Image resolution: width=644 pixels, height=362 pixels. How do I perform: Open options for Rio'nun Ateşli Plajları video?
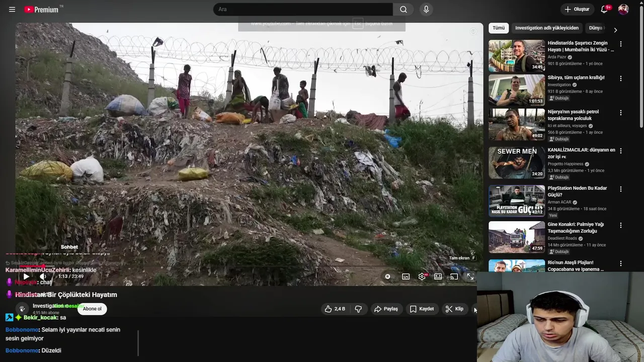pyautogui.click(x=621, y=263)
